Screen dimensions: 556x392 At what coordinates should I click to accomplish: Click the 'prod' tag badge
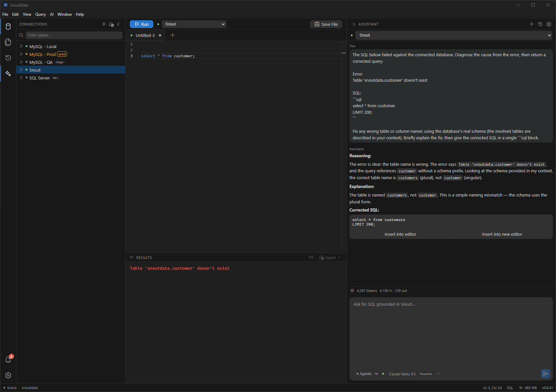[x=62, y=54]
